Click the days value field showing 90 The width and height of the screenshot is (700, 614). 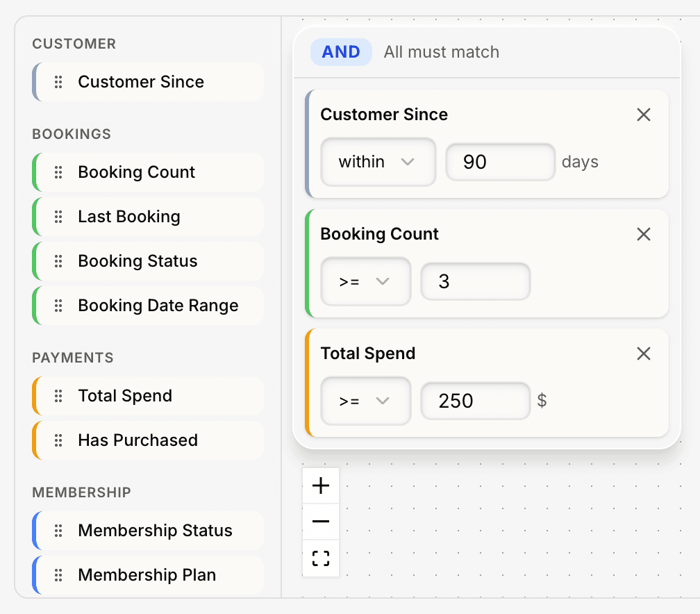click(500, 162)
